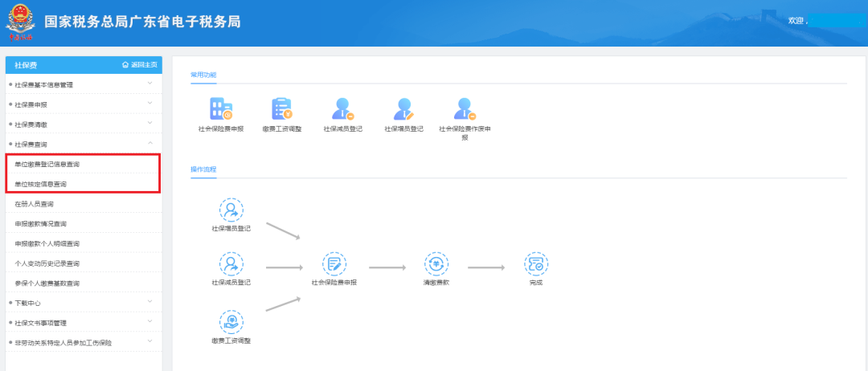Open 申报缴款情况查询 submenu item
The height and width of the screenshot is (371, 868).
(x=84, y=224)
